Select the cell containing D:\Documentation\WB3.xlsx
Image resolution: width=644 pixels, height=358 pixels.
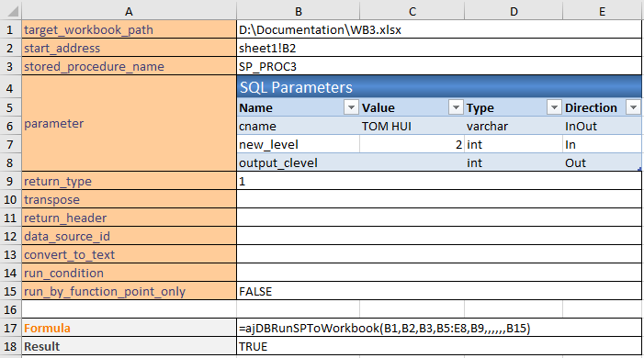[x=439, y=29]
